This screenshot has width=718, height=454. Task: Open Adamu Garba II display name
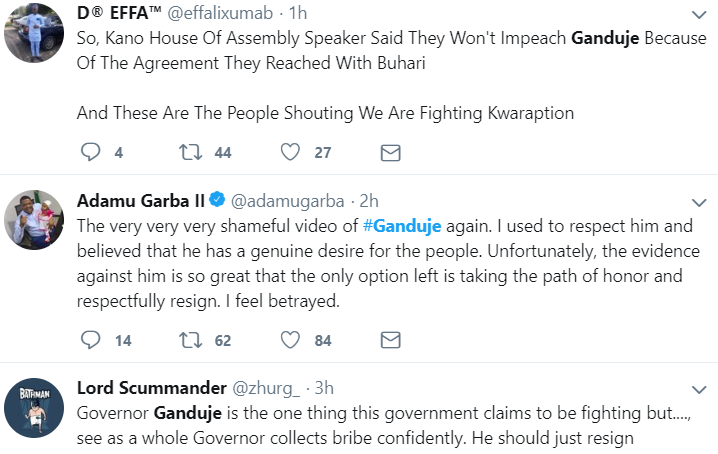pyautogui.click(x=141, y=201)
